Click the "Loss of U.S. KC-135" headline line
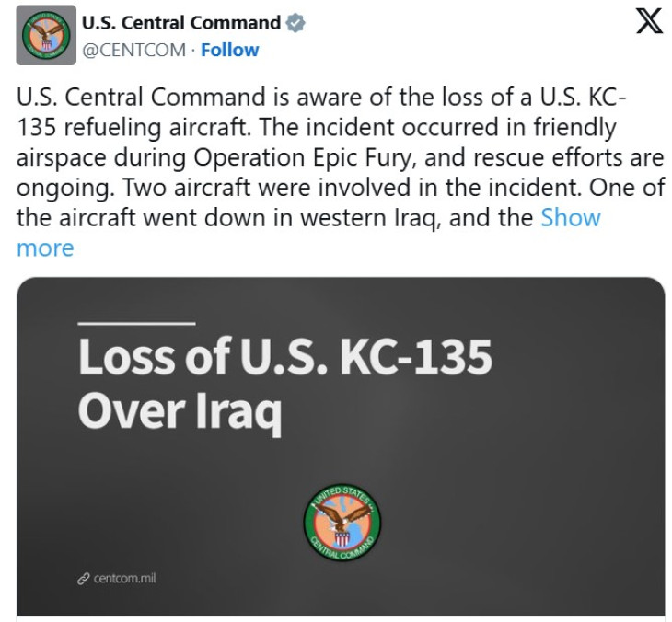672x622 pixels. [284, 358]
